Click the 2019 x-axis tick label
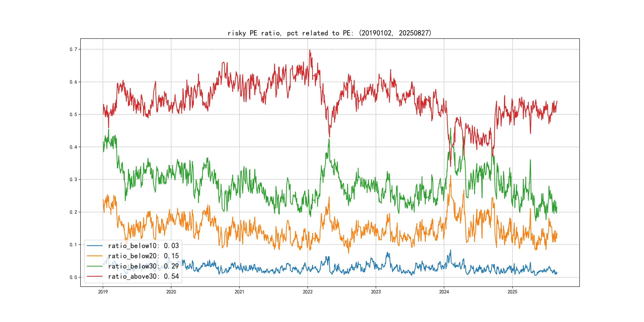 103,292
